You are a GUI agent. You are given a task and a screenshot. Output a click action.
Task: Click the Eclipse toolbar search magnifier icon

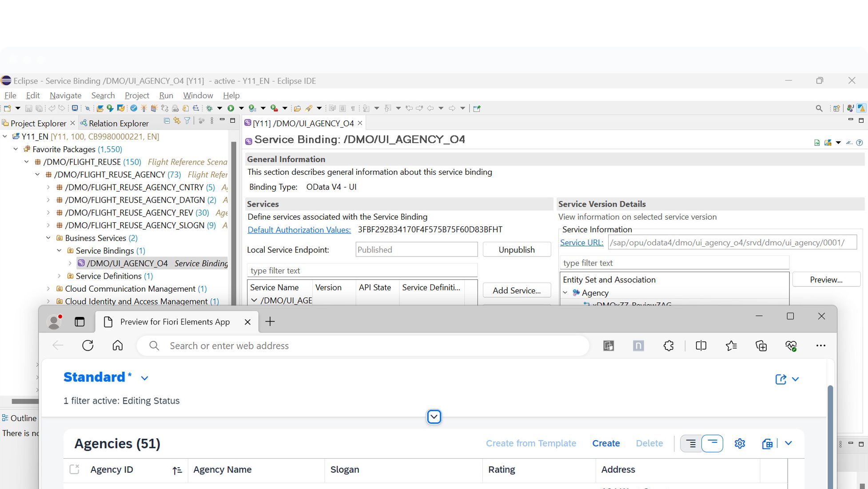[819, 108]
